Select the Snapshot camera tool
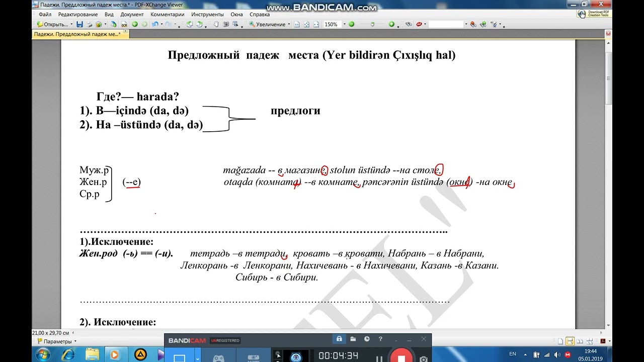Viewport: 644px width, 362px height. tap(226, 24)
